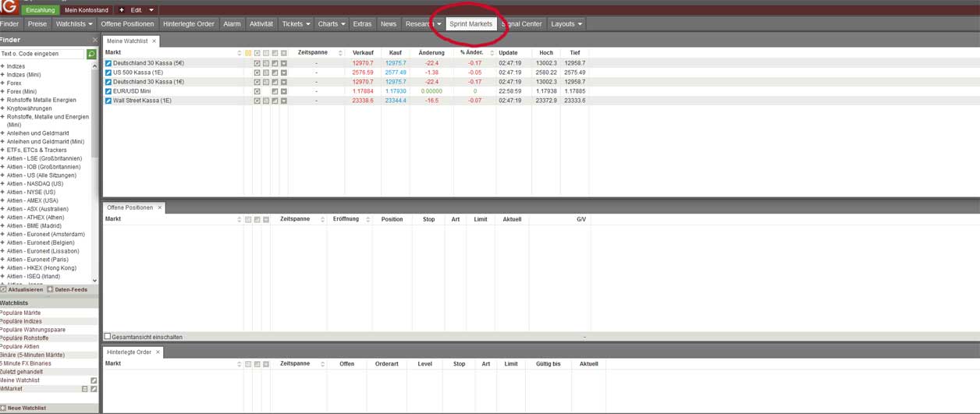
Task: Open chart icon in EUR/USD Mini row
Action: pos(275,91)
